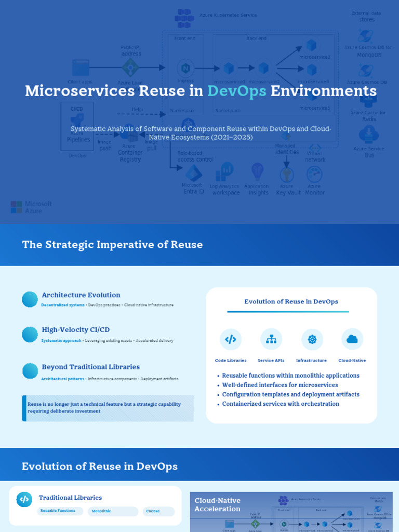Screen dimensions: 399x532
Task: Select the Monolithic pill
Action: [x=113, y=511]
